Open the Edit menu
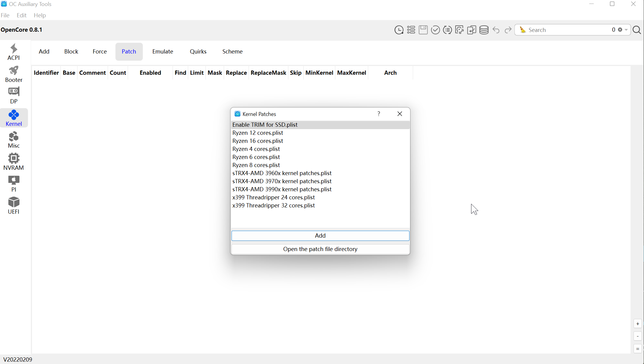This screenshot has height=364, width=644. tap(22, 15)
